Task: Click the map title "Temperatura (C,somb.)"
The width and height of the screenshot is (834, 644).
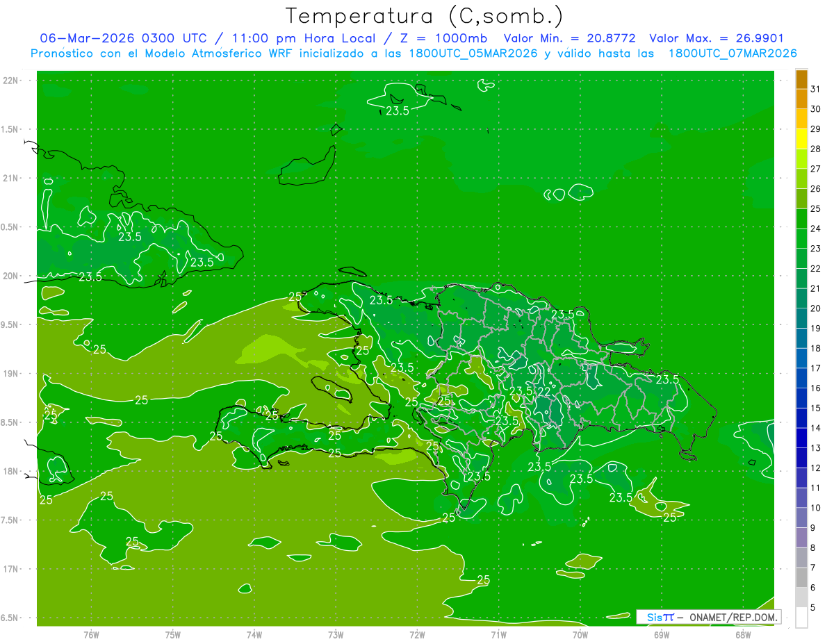Action: 425,16
